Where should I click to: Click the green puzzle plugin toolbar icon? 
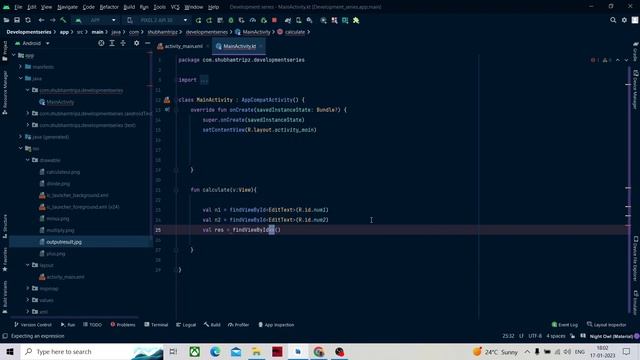(x=356, y=20)
